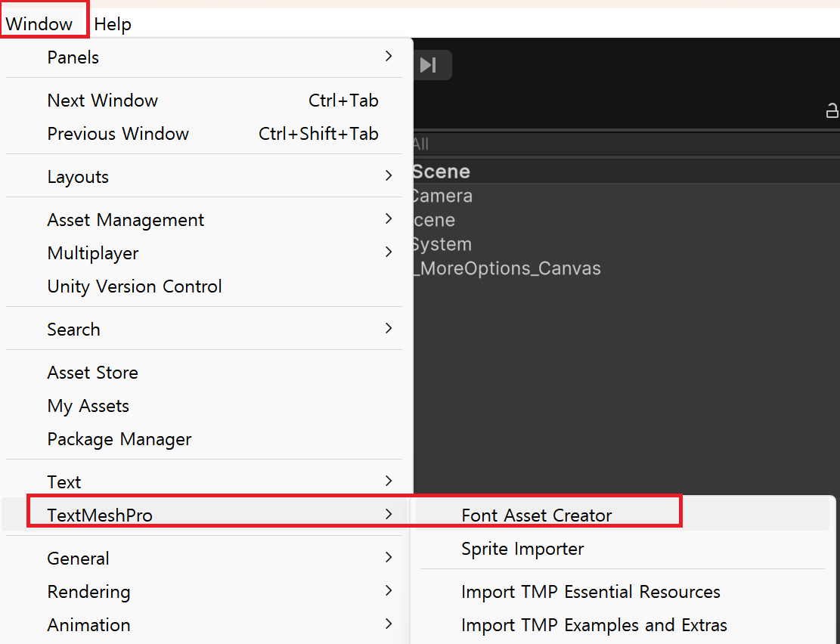Image resolution: width=840 pixels, height=644 pixels.
Task: Expand the Search submenu
Action: (x=204, y=329)
